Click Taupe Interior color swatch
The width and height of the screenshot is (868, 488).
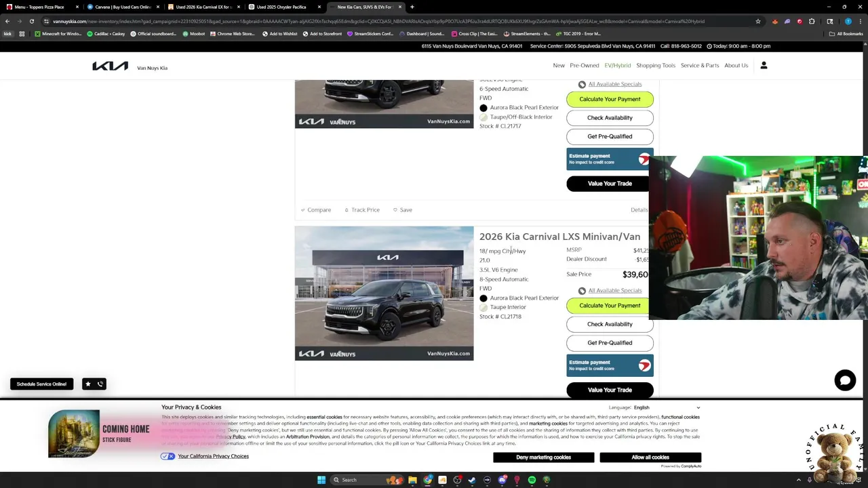click(x=484, y=308)
